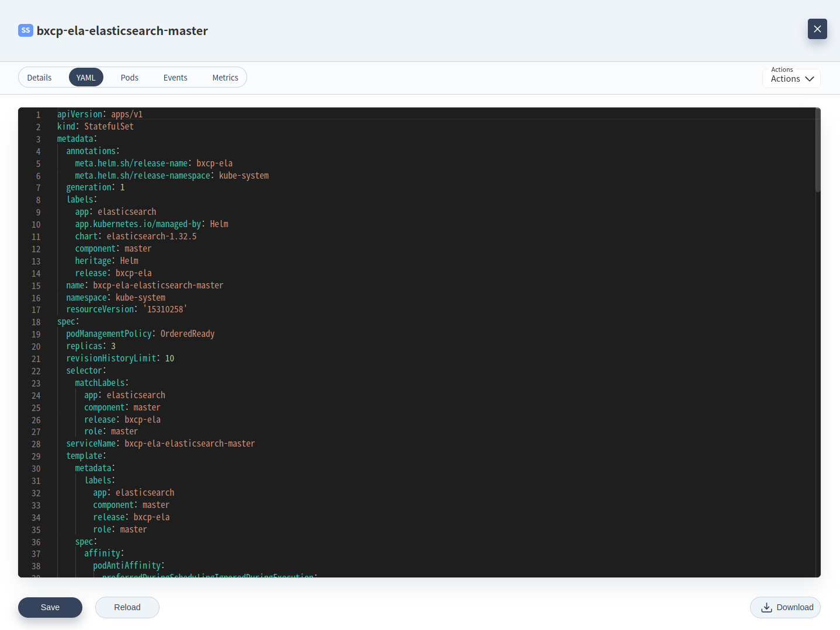Image resolution: width=840 pixels, height=630 pixels.
Task: Click the SS StatefulSet badge icon
Action: (x=26, y=30)
